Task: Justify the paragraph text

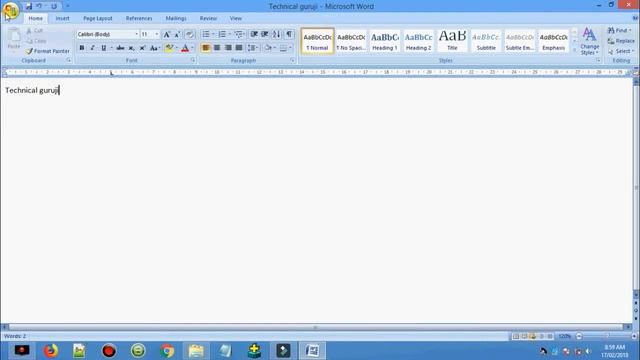Action: pyautogui.click(x=239, y=48)
